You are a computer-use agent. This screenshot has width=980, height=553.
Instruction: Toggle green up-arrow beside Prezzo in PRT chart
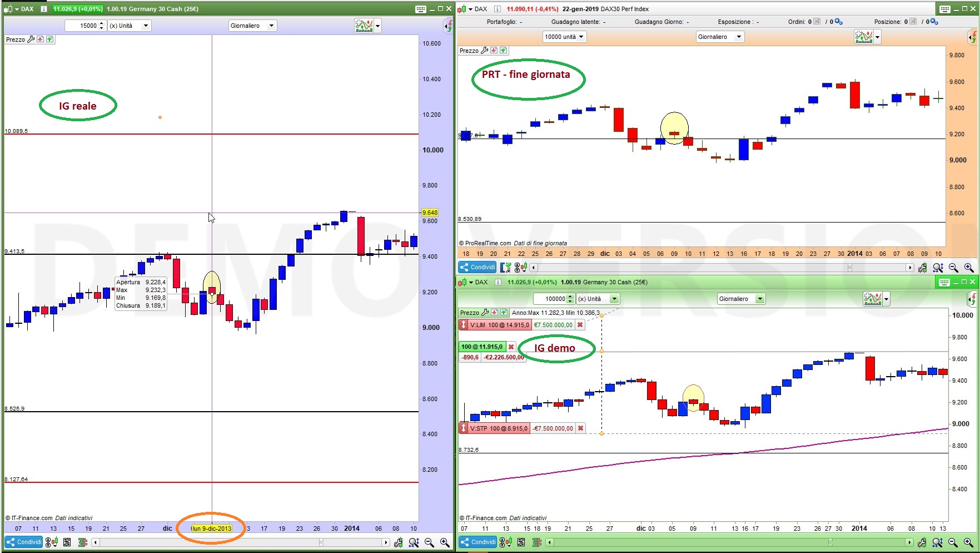(x=504, y=51)
